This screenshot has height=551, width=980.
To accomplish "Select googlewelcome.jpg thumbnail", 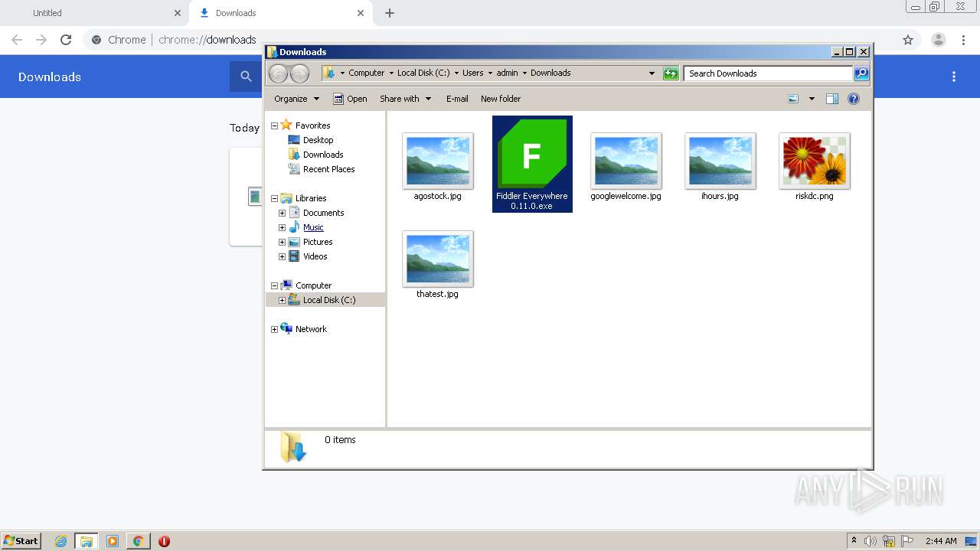I will [x=626, y=161].
